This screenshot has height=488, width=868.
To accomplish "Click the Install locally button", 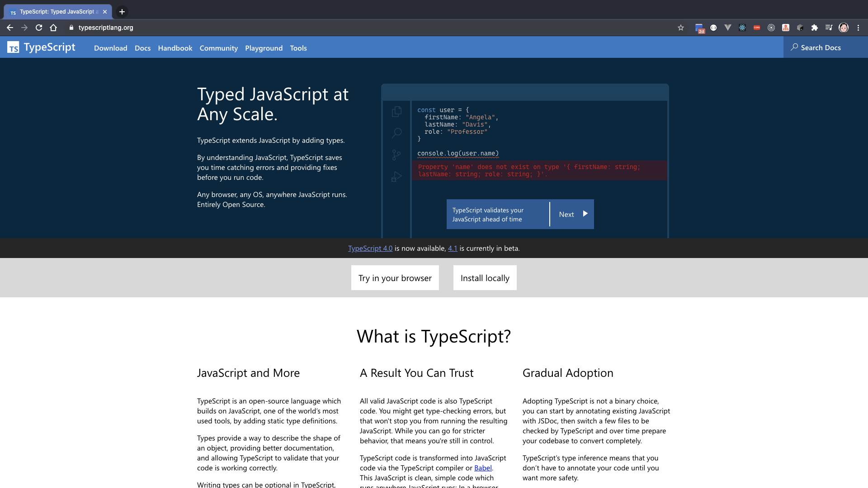I will (x=485, y=278).
